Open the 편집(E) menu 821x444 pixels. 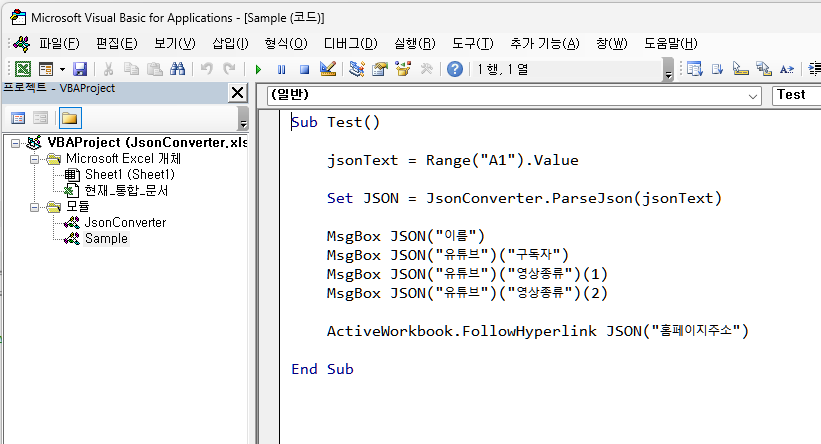[x=117, y=43]
